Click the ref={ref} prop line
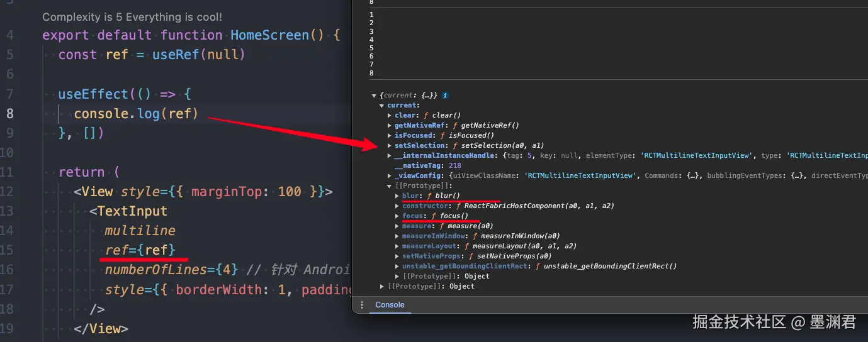 point(140,250)
